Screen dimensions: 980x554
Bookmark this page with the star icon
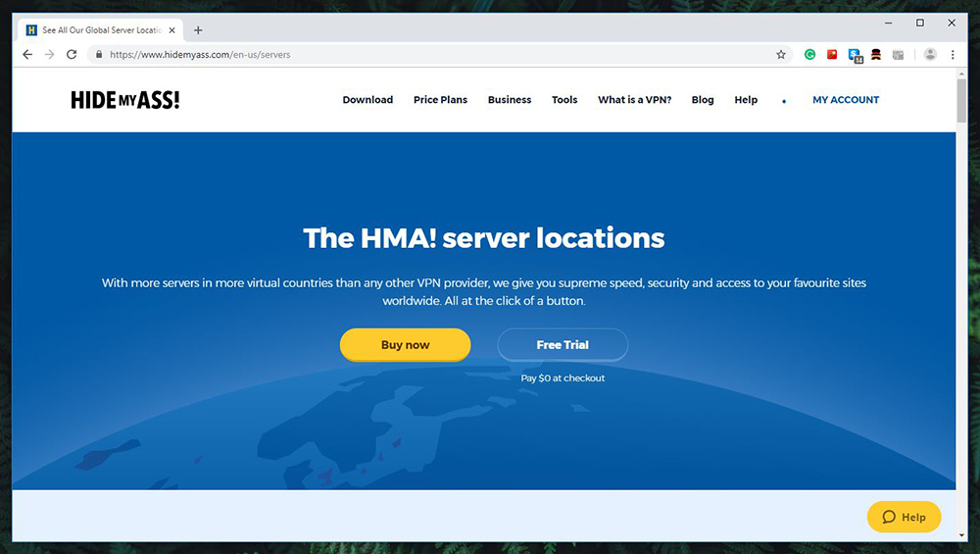[x=781, y=54]
